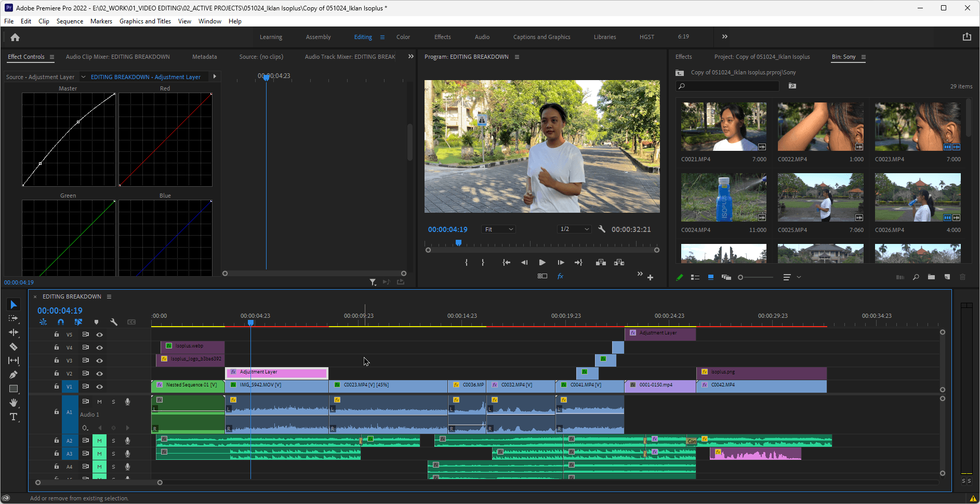Image resolution: width=980 pixels, height=504 pixels.
Task: Toggle V3 track visibility eye
Action: [x=99, y=360]
